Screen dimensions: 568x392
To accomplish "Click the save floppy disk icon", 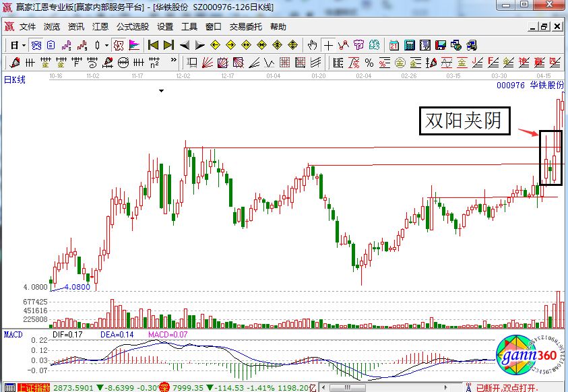I will [x=441, y=45].
